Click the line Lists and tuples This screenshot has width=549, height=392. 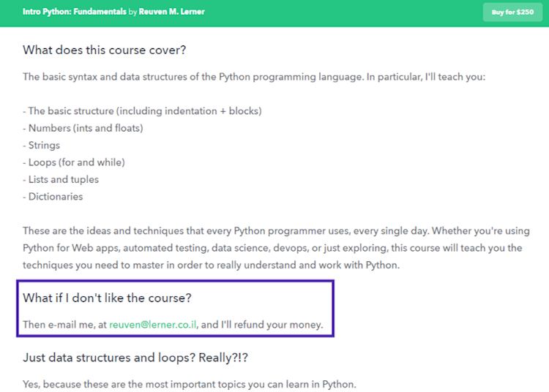pos(61,179)
